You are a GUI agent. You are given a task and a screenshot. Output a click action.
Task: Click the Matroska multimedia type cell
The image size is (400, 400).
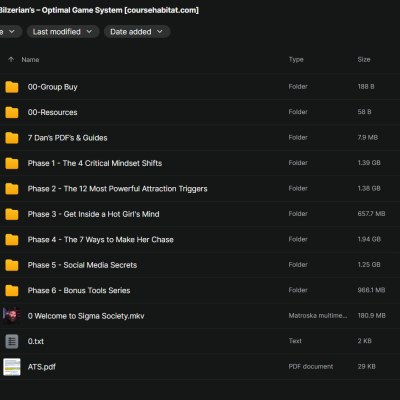click(x=318, y=315)
